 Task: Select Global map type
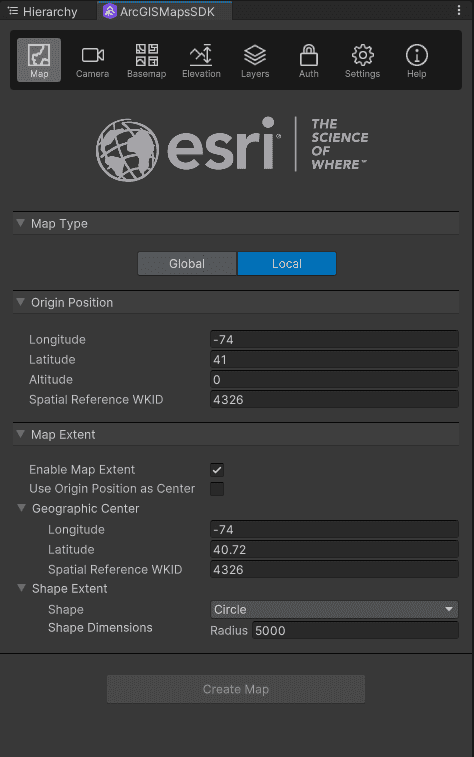pos(187,264)
